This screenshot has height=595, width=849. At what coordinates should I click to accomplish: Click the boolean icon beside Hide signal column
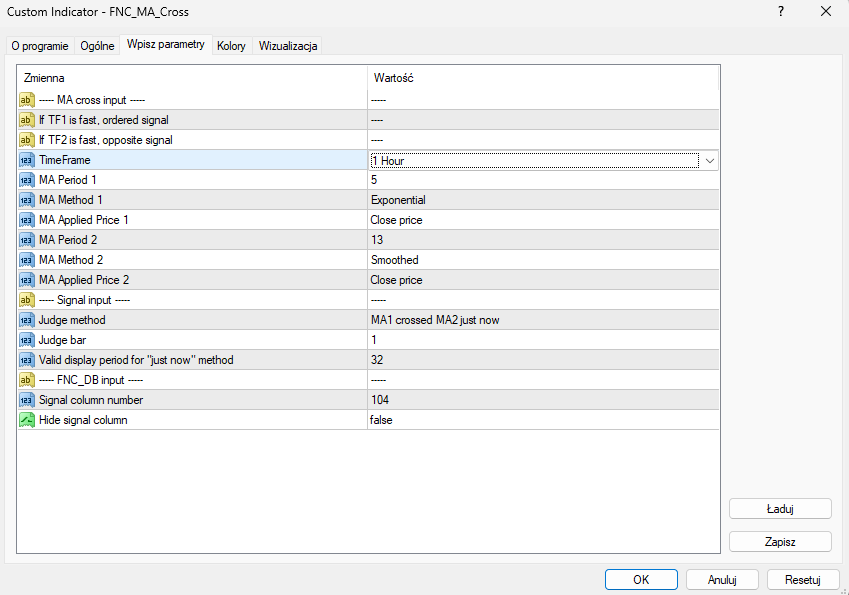tap(27, 420)
